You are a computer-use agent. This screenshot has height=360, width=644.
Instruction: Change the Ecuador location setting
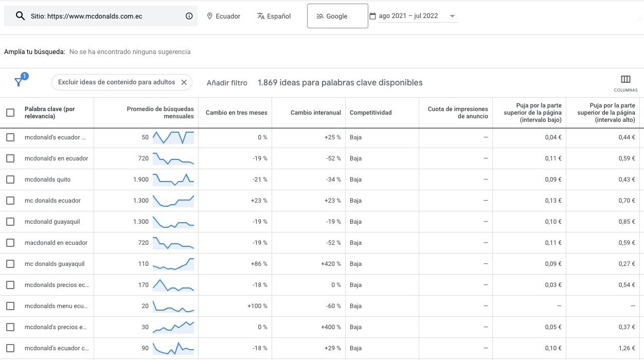224,16
